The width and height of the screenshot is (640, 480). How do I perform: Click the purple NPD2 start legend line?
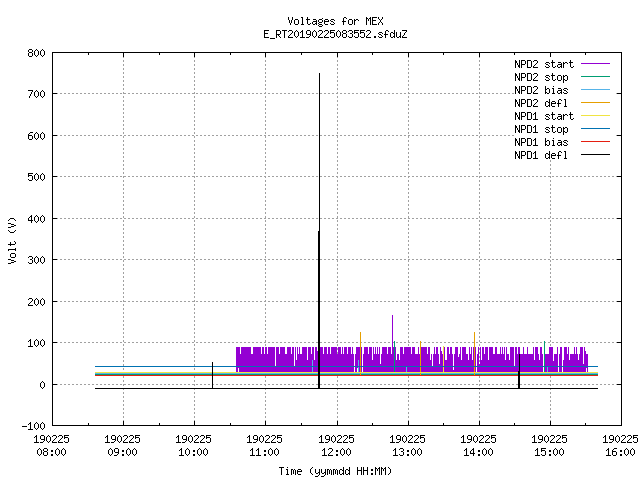(595, 64)
